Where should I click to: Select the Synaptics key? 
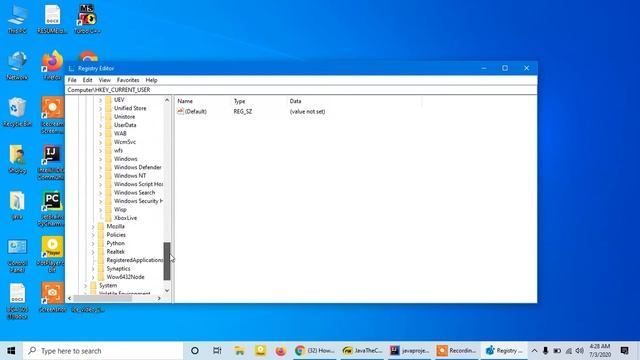pyautogui.click(x=118, y=269)
